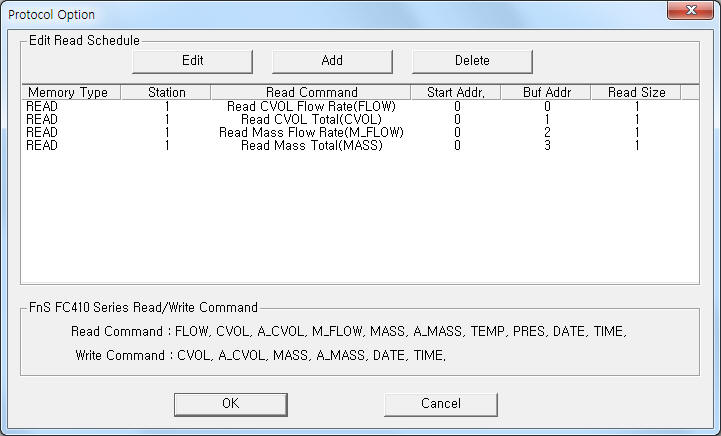This screenshot has width=721, height=436.
Task: Click Delete to remove schedule entry
Action: point(472,60)
